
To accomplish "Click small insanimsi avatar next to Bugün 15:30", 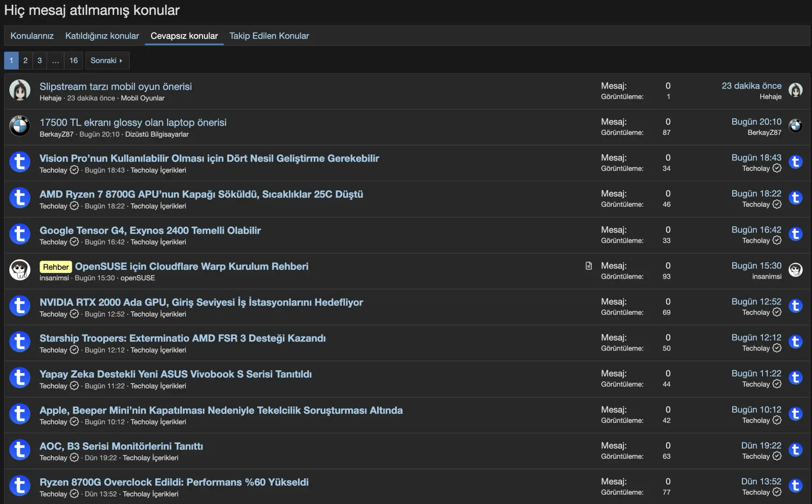I will (796, 270).
